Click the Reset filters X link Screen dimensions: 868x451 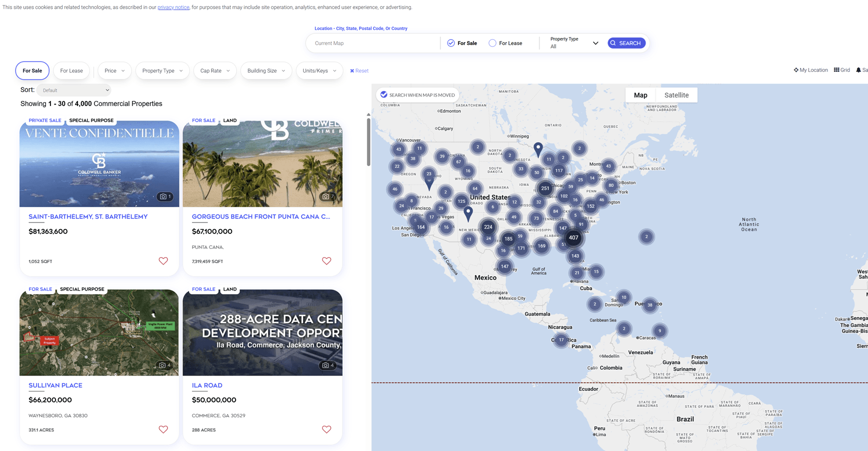pyautogui.click(x=359, y=71)
